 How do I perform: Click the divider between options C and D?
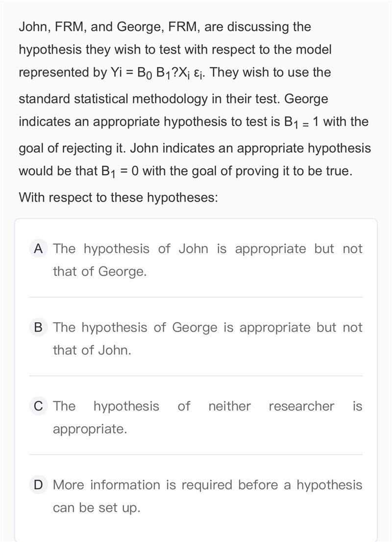point(196,455)
